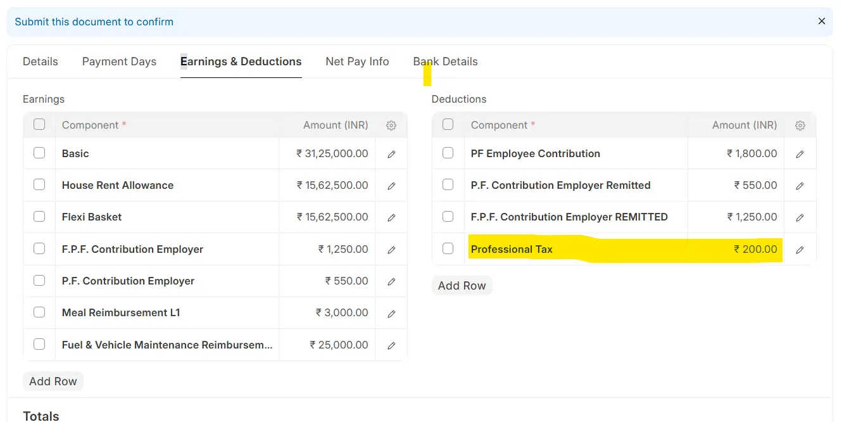Edit PF Employee Contribution row pencil

pyautogui.click(x=800, y=154)
